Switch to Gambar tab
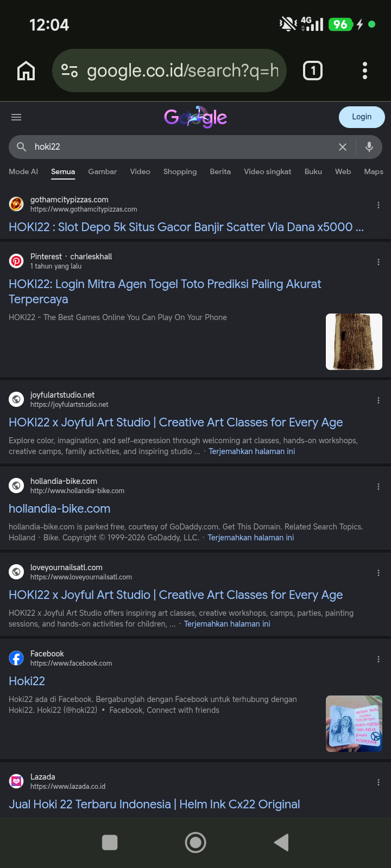 tap(102, 171)
